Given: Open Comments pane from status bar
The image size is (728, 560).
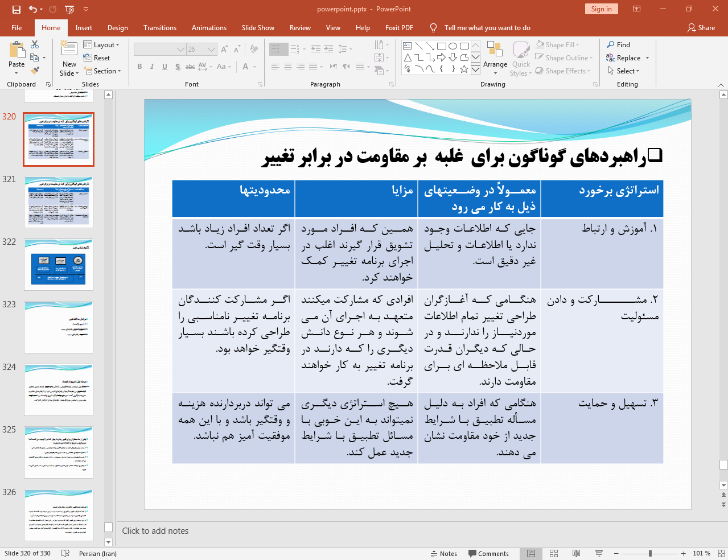Looking at the screenshot, I should point(489,554).
